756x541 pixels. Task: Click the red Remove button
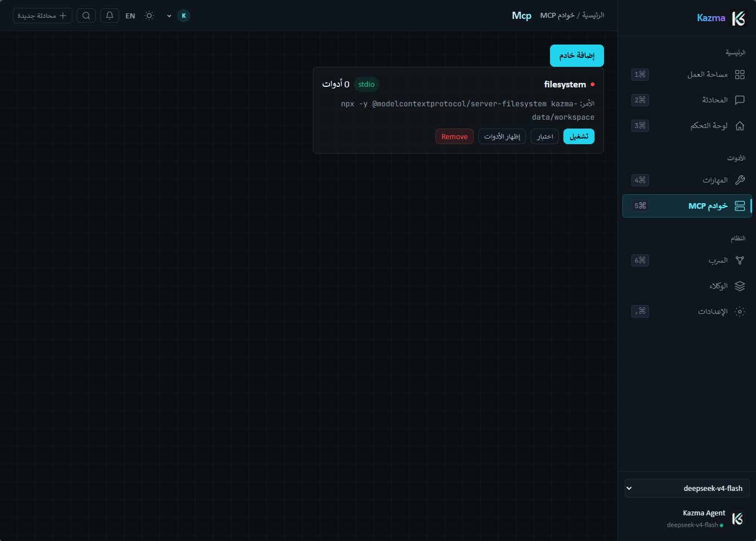click(x=454, y=136)
